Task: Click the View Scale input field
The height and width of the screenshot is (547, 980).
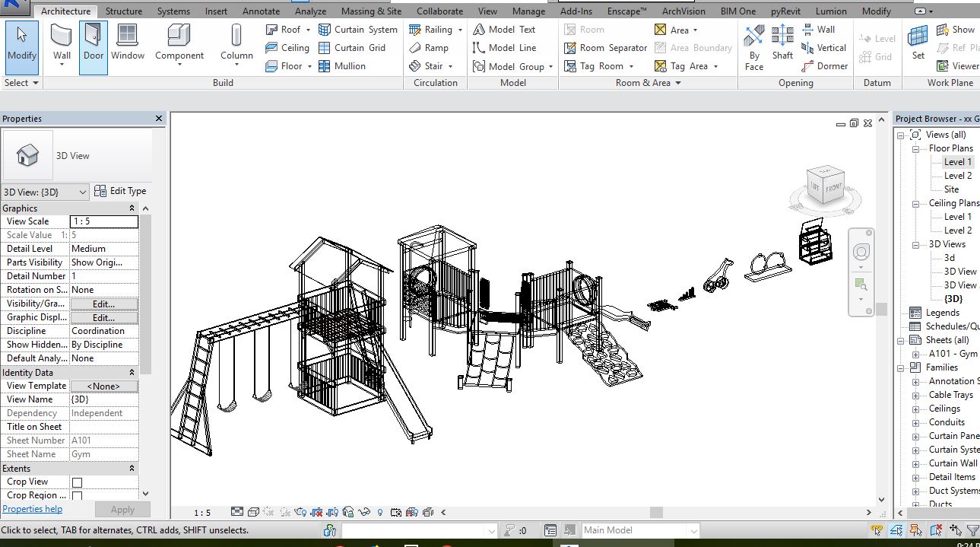Action: 103,221
